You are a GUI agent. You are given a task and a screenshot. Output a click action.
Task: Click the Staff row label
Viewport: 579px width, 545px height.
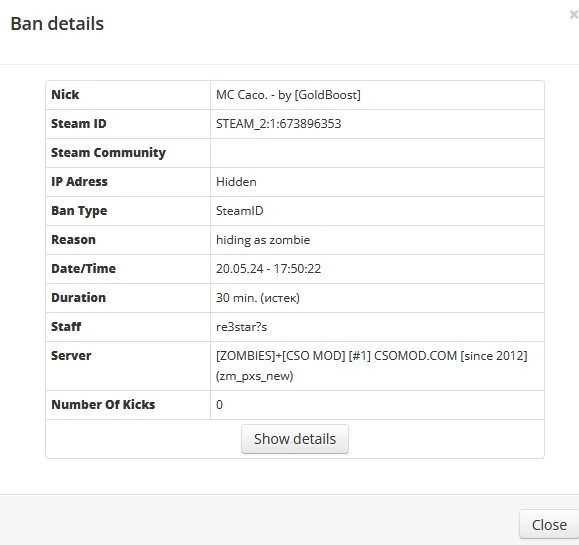[66, 327]
